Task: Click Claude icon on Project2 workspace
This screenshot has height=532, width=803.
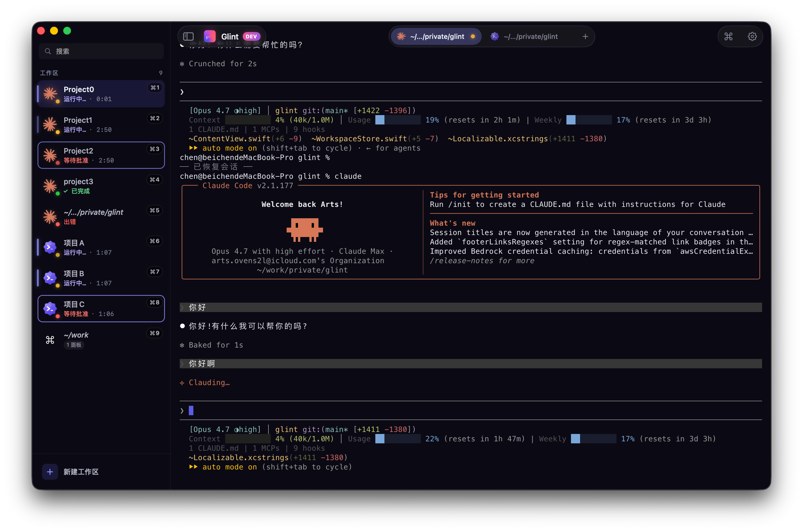Action: (50, 155)
